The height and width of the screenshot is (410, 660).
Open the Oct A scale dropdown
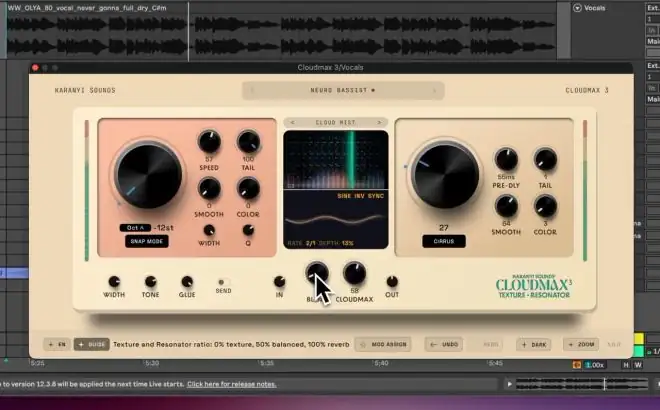click(135, 228)
